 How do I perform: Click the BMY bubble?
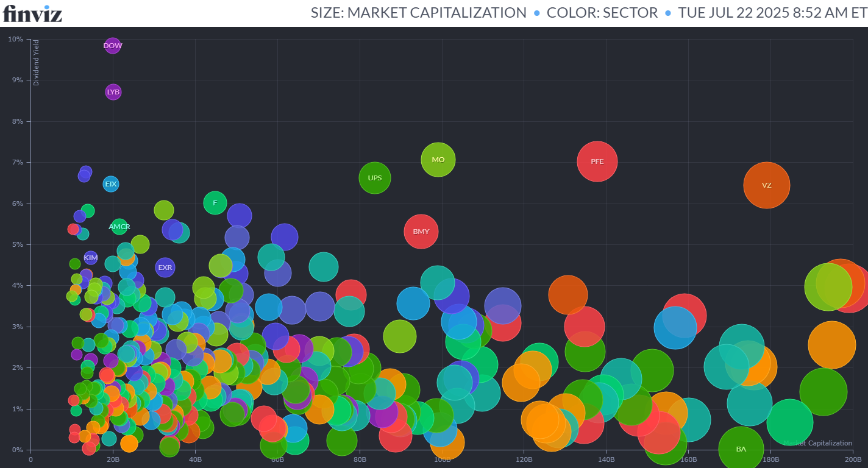(x=421, y=232)
